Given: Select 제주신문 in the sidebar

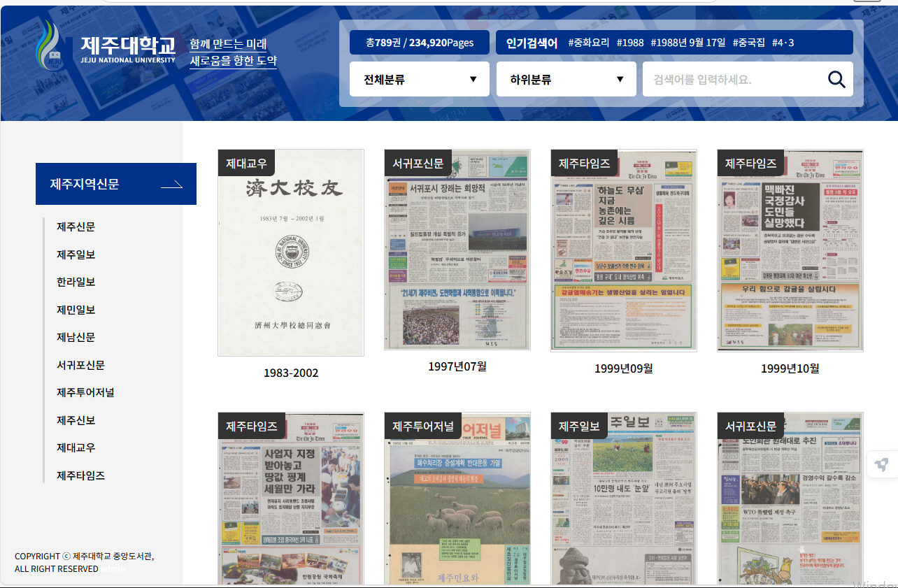Looking at the screenshot, I should click(x=76, y=227).
